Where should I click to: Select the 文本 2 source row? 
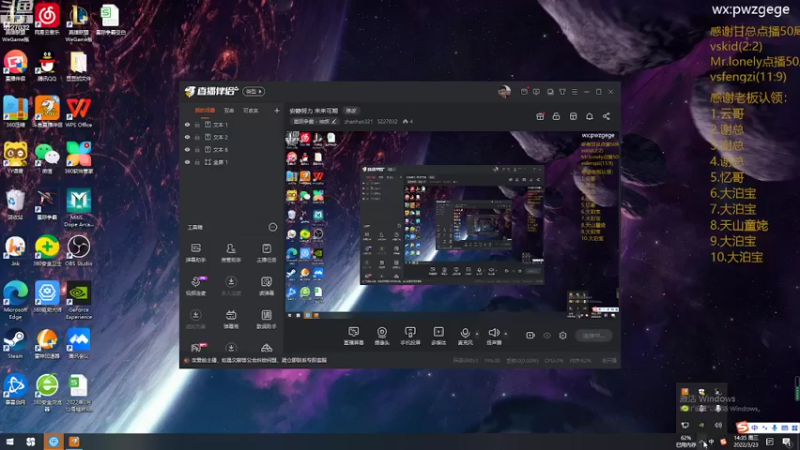pyautogui.click(x=232, y=137)
